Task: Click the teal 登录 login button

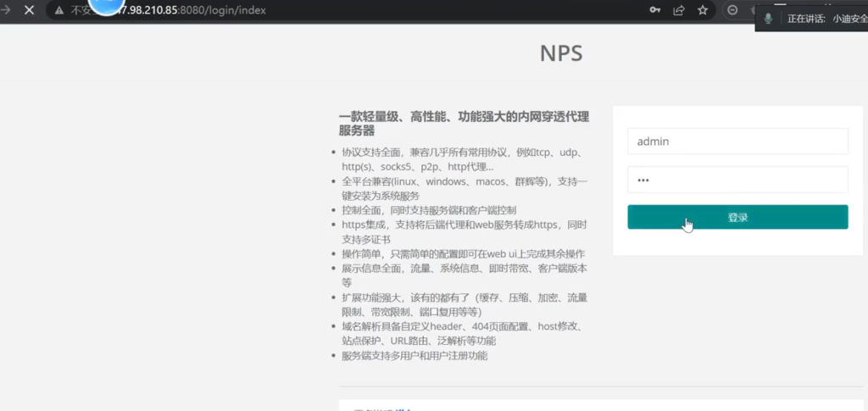Action: 737,217
